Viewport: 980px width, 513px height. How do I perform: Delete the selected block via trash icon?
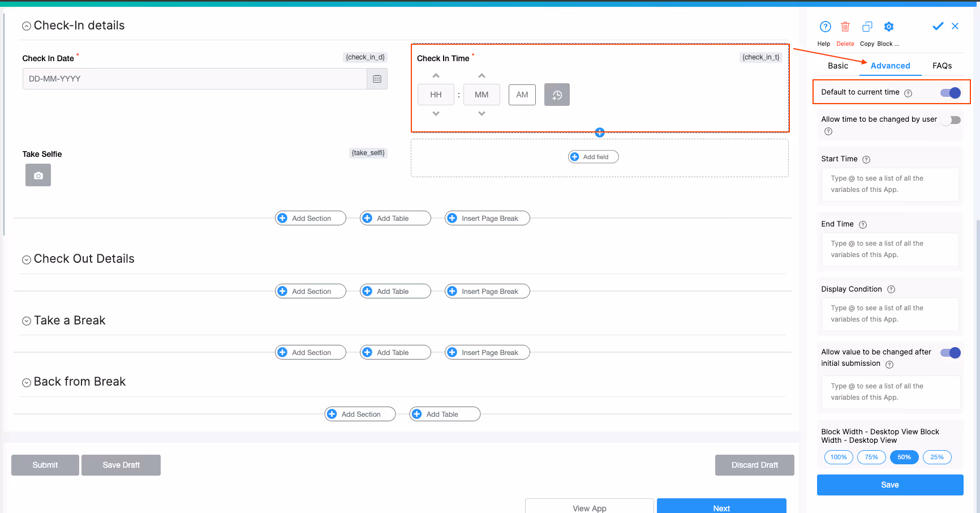coord(845,27)
